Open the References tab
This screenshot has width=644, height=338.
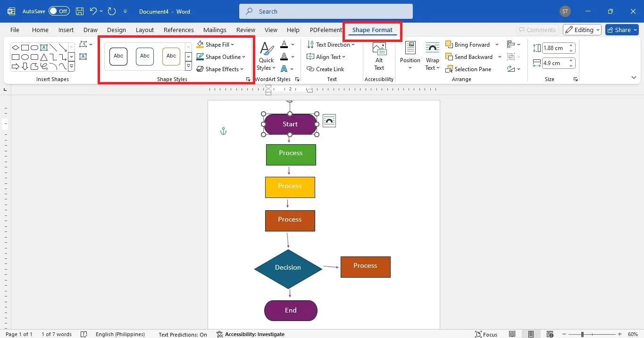pos(179,30)
